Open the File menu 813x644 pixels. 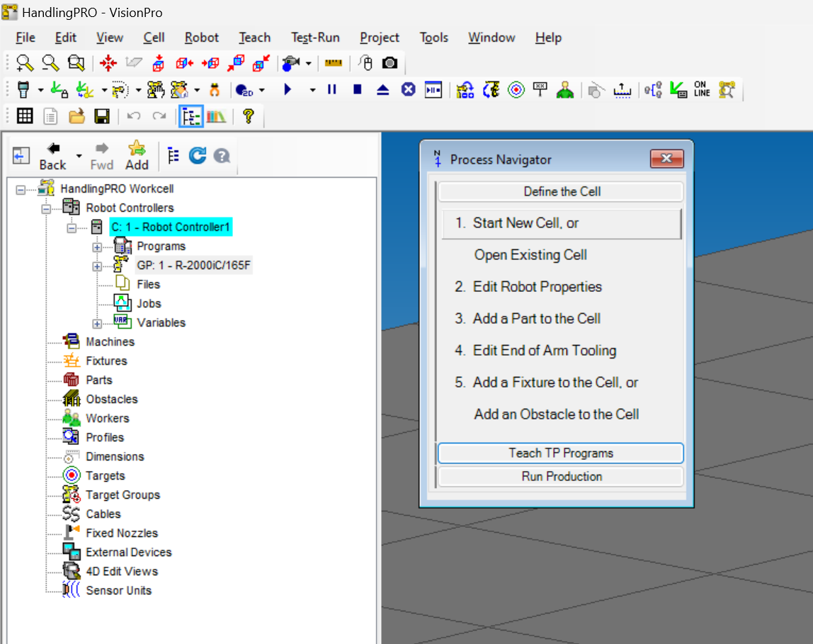click(x=25, y=38)
